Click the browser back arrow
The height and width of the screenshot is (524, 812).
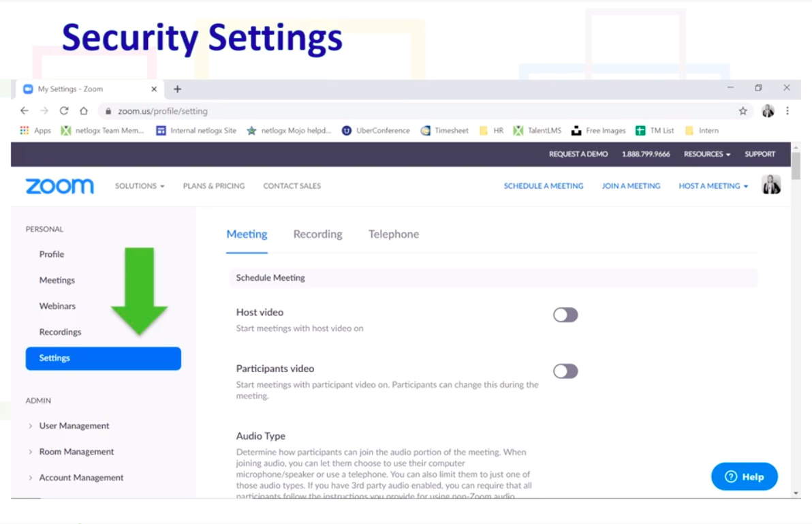[x=25, y=111]
